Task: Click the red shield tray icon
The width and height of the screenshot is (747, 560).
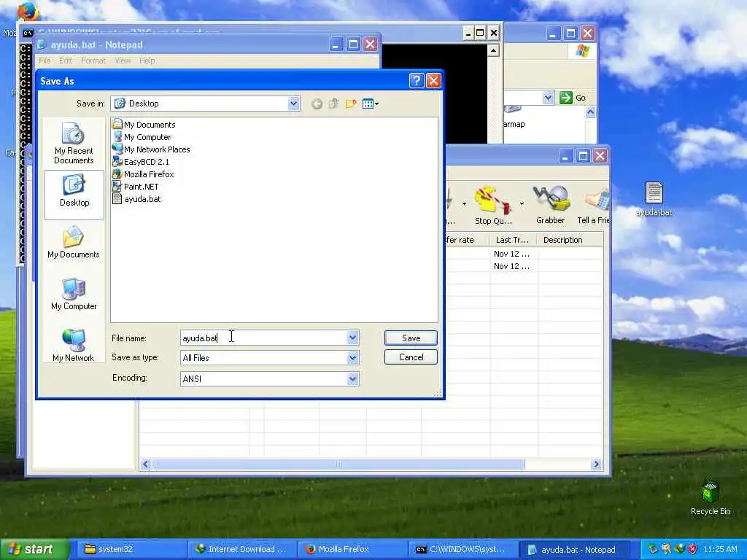Action: [693, 549]
